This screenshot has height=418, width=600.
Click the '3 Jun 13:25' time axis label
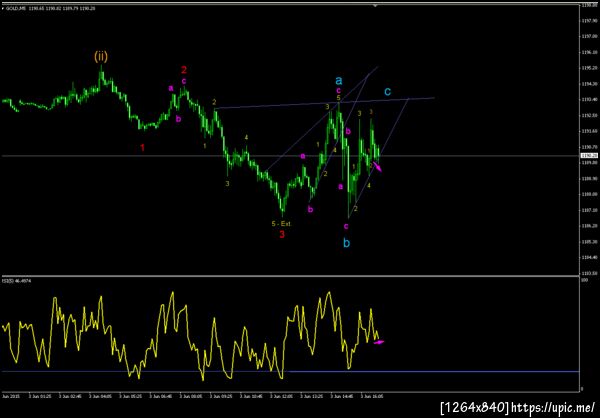coord(312,397)
